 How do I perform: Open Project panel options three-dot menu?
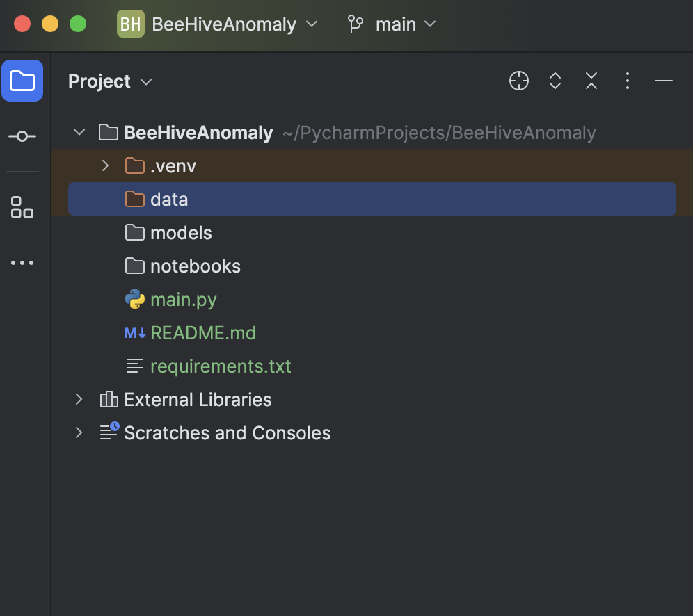click(628, 81)
